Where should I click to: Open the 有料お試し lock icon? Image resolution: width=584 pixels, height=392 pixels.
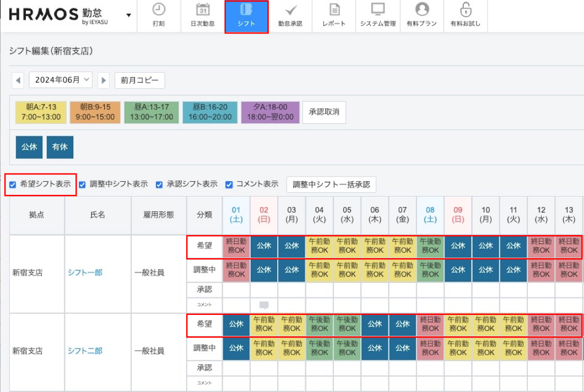(466, 10)
